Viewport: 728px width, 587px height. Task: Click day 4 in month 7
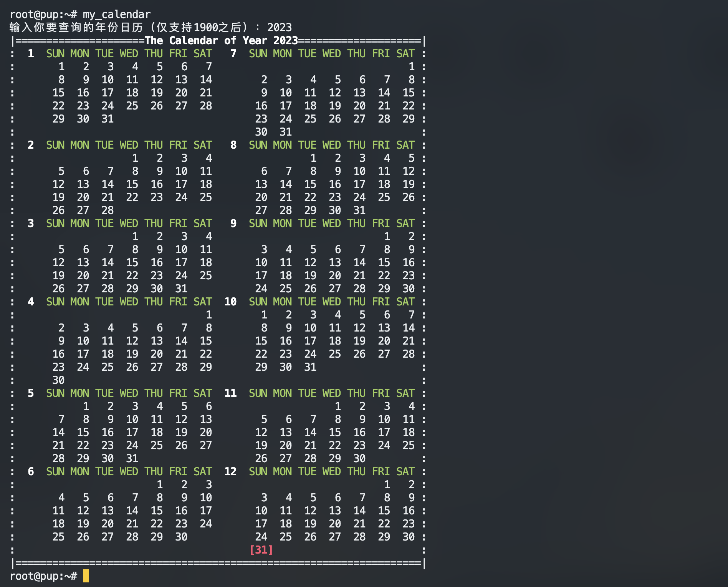click(313, 80)
